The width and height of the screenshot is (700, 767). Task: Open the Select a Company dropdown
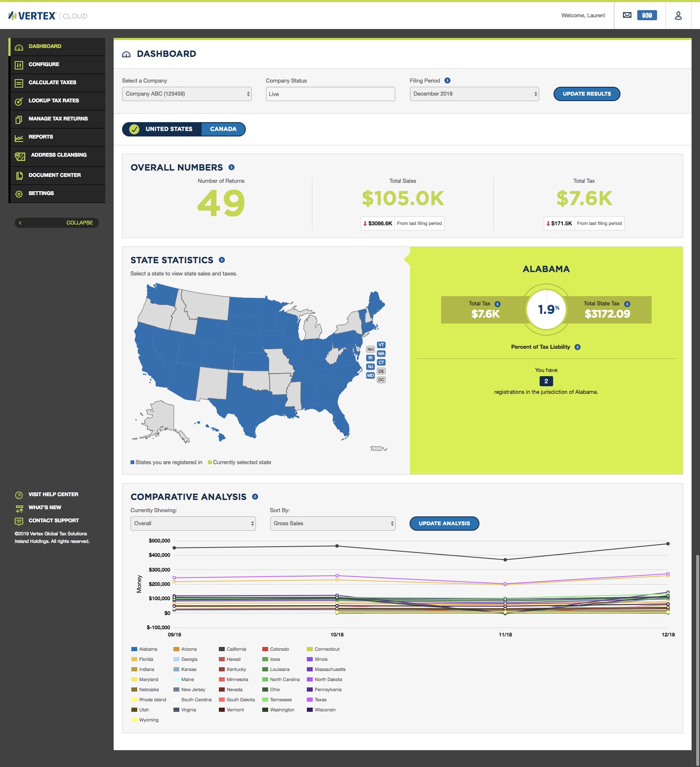click(x=187, y=94)
